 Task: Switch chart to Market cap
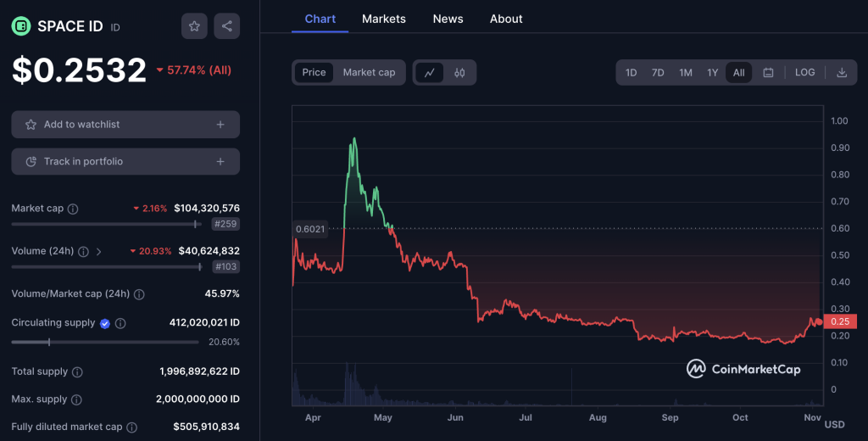tap(370, 73)
